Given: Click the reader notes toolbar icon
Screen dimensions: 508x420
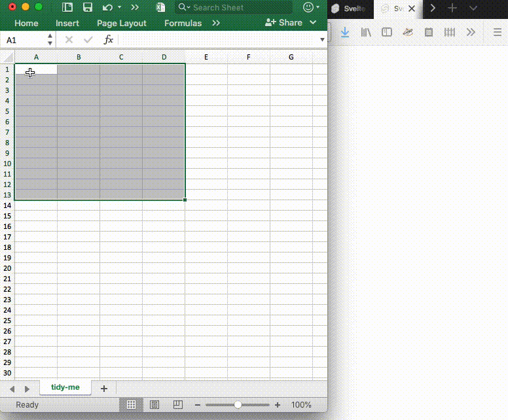Looking at the screenshot, I should click(429, 32).
